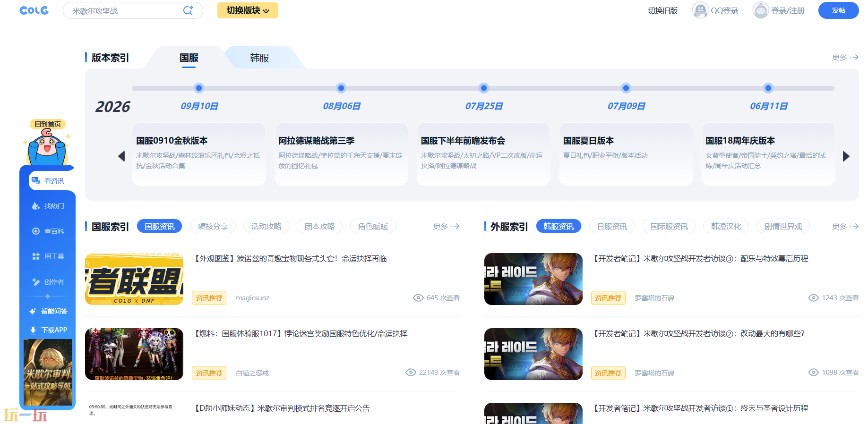Open the 国服18周年庆版本 card
This screenshot has width=868, height=424.
pyautogui.click(x=768, y=154)
